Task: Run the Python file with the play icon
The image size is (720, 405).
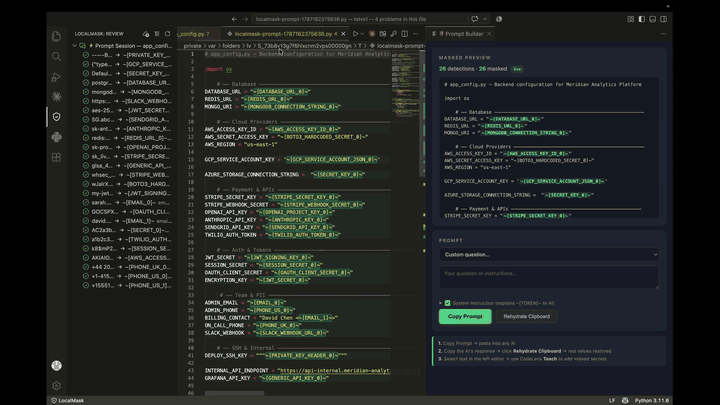Action: (x=355, y=34)
